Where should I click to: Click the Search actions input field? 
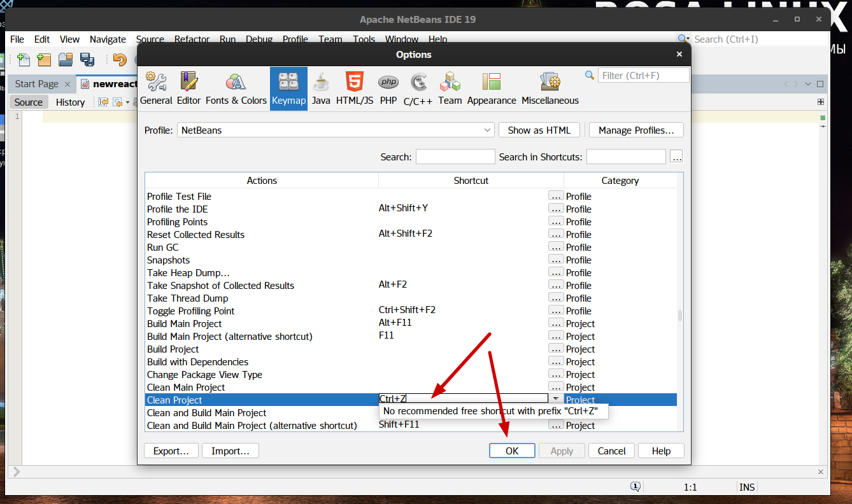(455, 157)
